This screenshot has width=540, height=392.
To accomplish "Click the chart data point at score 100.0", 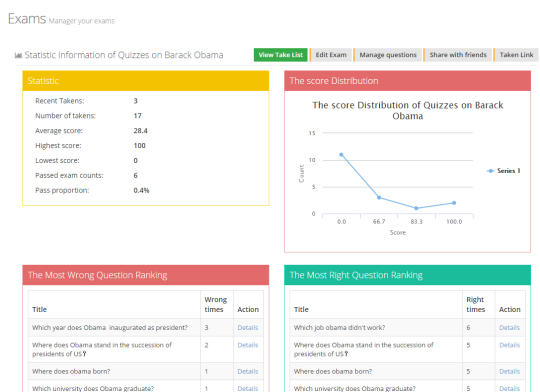I will click(x=454, y=203).
